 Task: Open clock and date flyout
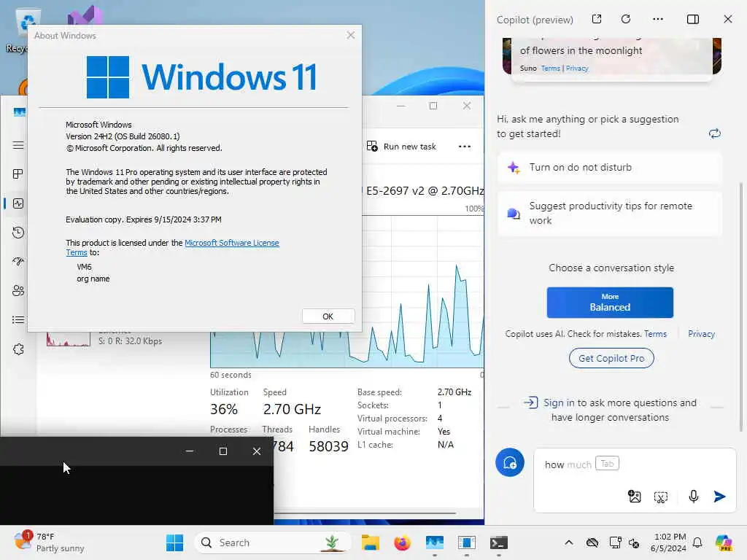point(668,542)
